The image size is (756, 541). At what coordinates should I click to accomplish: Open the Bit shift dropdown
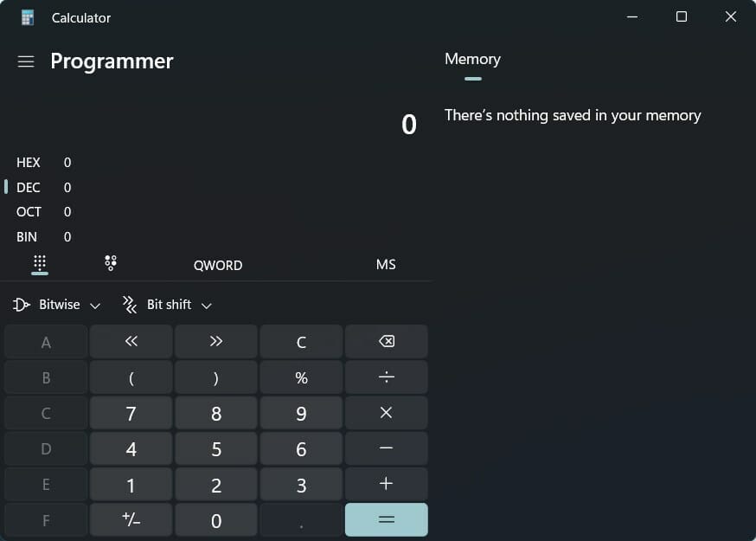[166, 304]
